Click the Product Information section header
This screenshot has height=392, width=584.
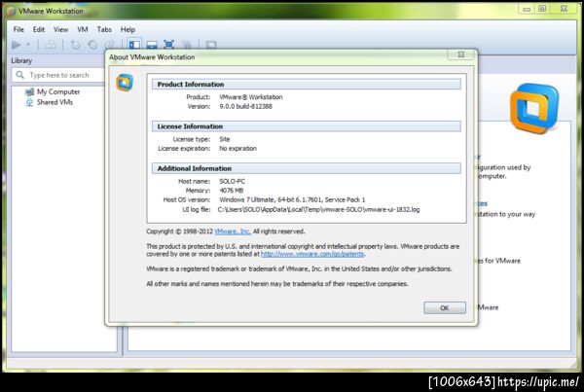tap(307, 84)
